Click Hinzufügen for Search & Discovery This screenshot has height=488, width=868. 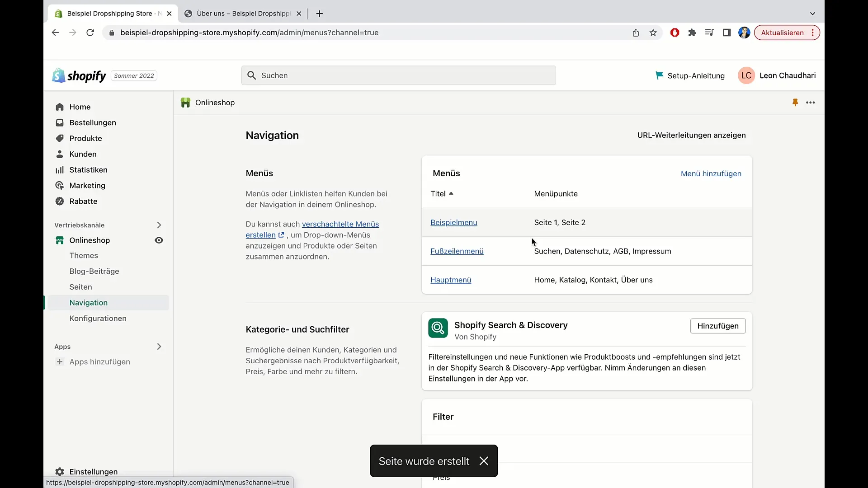pos(718,326)
